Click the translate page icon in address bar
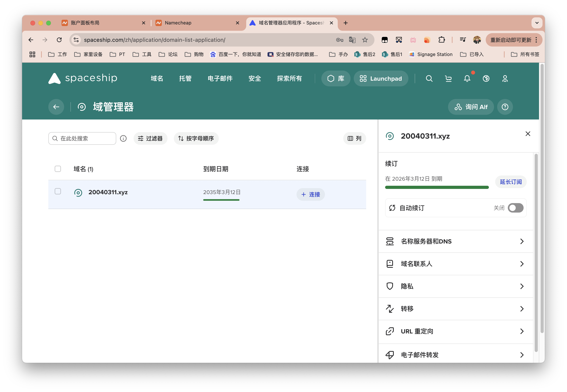Viewport: 567px width, 392px height. [x=352, y=40]
